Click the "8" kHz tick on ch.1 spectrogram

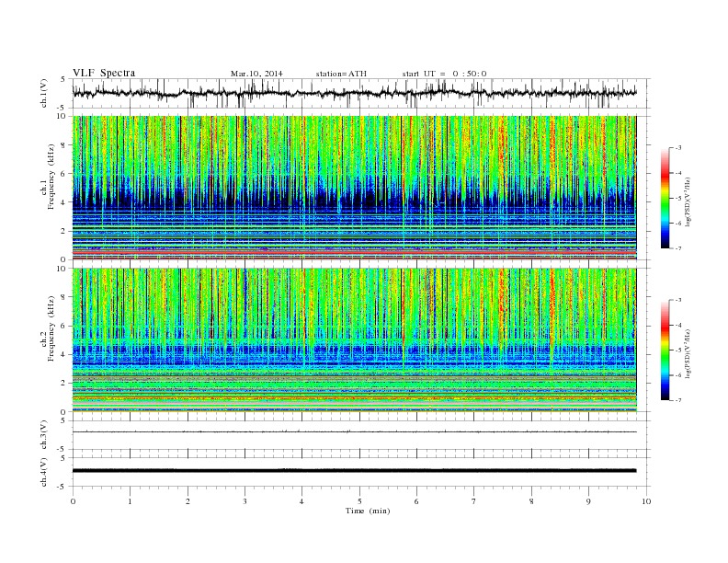click(x=63, y=145)
